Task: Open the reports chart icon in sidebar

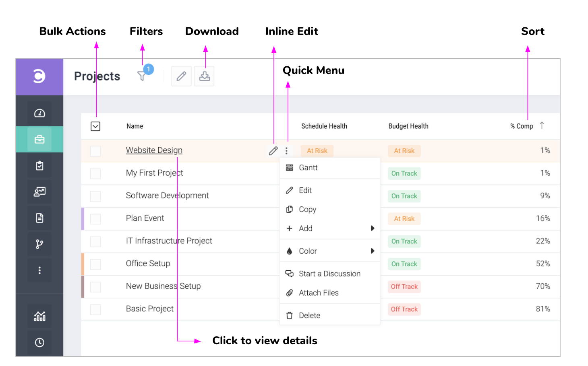Action: pyautogui.click(x=39, y=316)
